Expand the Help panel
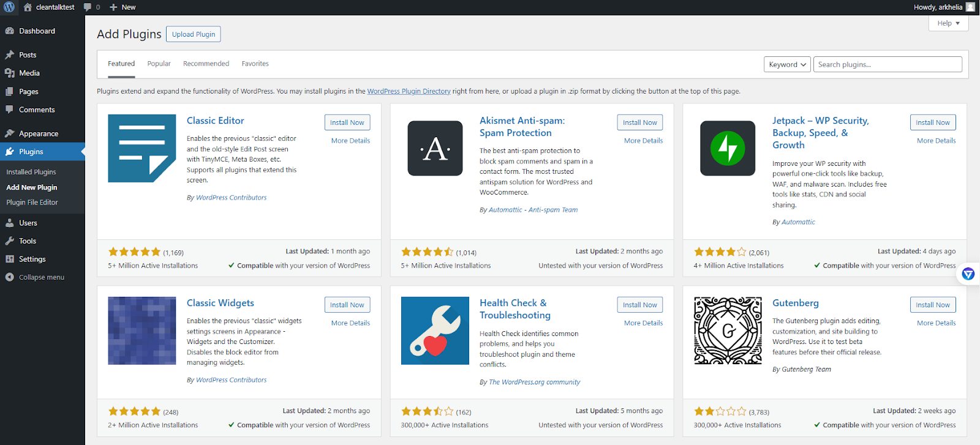 948,23
